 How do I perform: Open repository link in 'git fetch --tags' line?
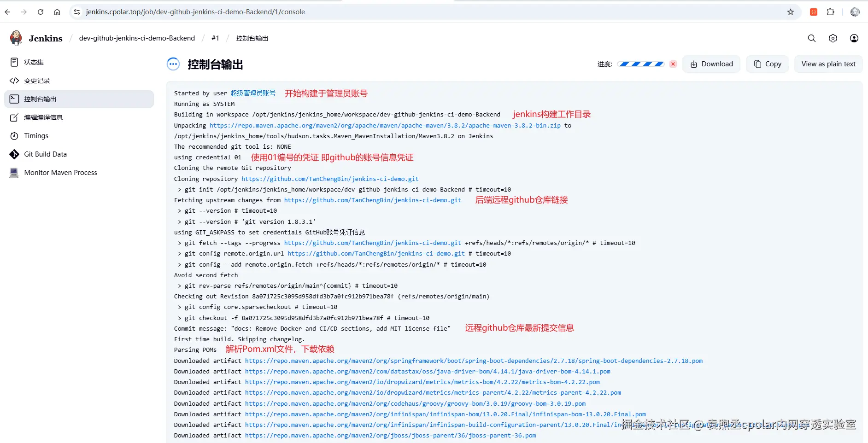tap(373, 243)
